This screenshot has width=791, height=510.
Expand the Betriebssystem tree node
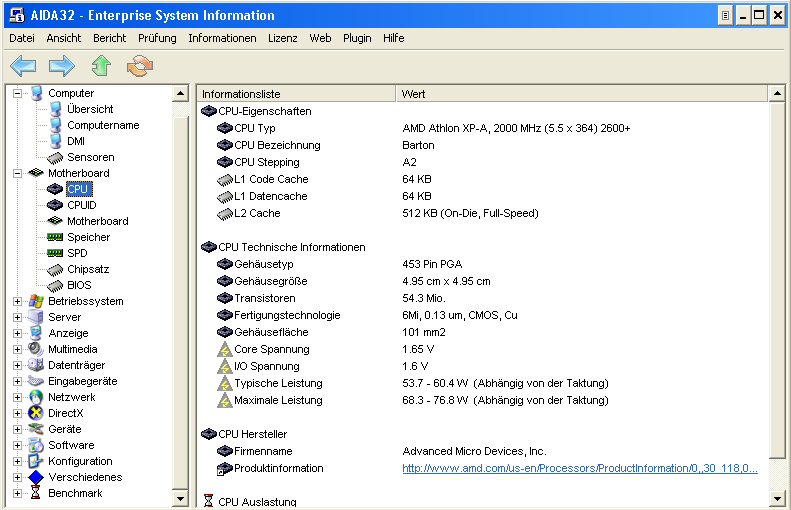(18, 302)
